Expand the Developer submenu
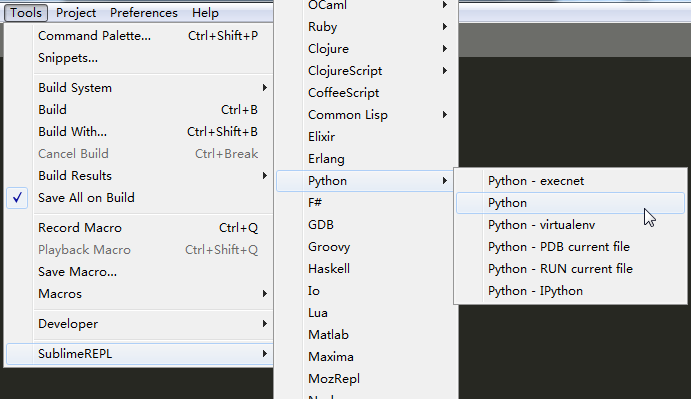The image size is (691, 399). 139,324
